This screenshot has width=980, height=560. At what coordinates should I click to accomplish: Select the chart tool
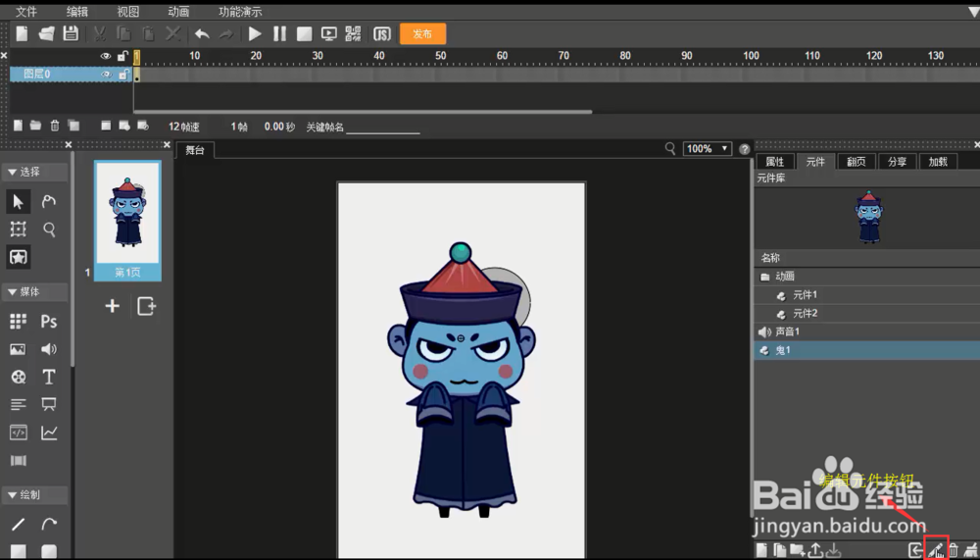tap(49, 433)
